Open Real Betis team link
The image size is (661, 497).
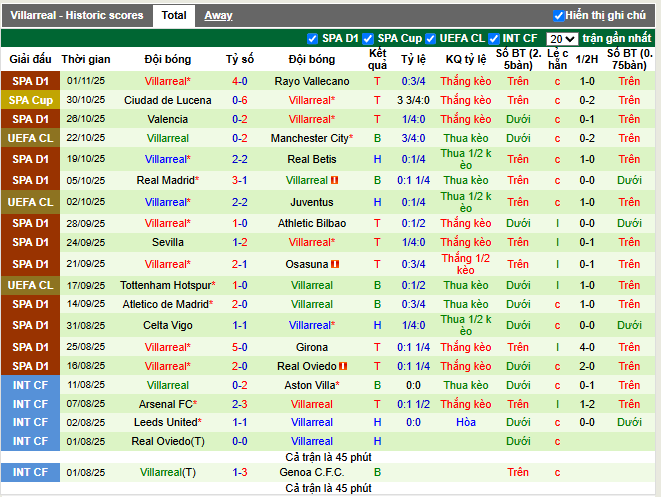tap(312, 159)
